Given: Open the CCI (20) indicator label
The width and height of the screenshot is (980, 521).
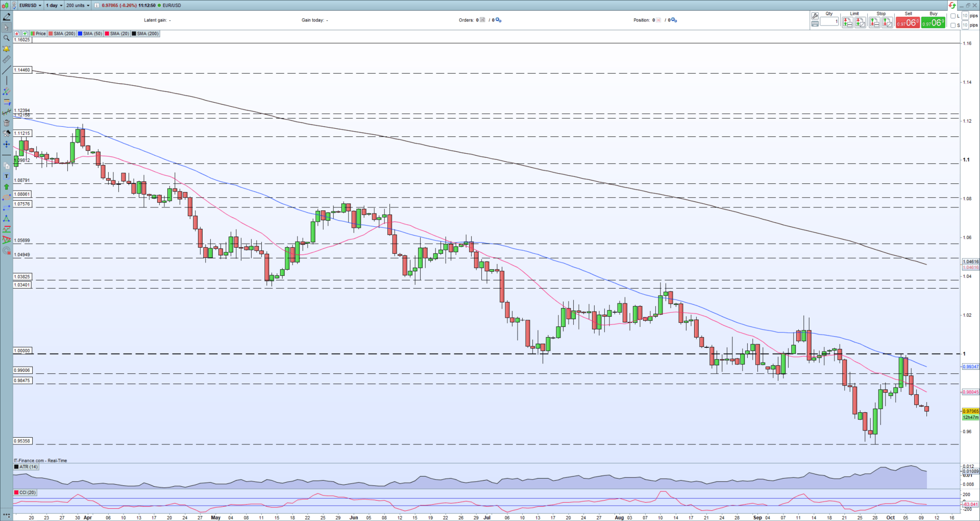Looking at the screenshot, I should (25, 492).
